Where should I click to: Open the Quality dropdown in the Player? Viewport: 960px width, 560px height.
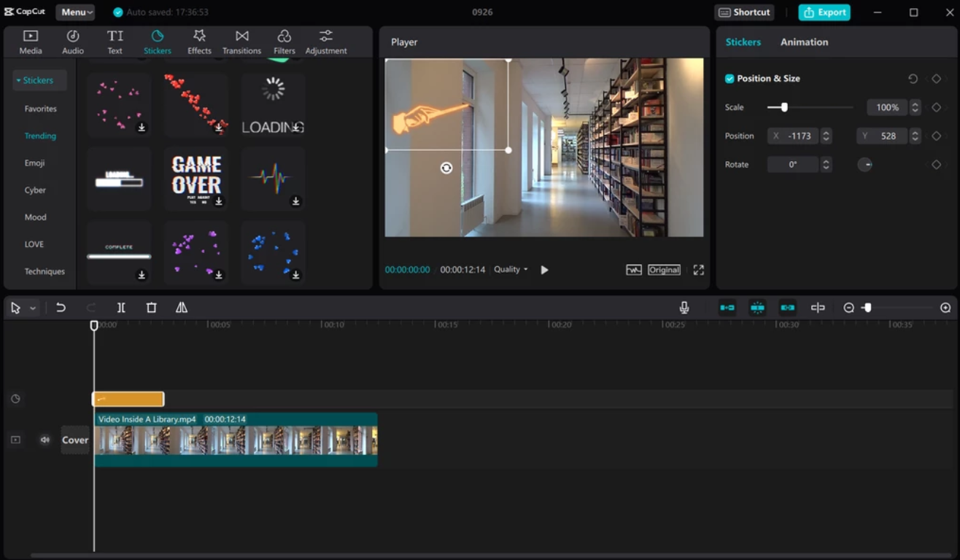click(510, 269)
